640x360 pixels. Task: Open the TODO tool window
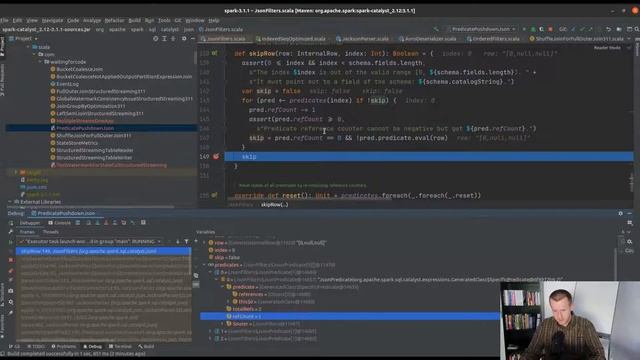coord(36,347)
